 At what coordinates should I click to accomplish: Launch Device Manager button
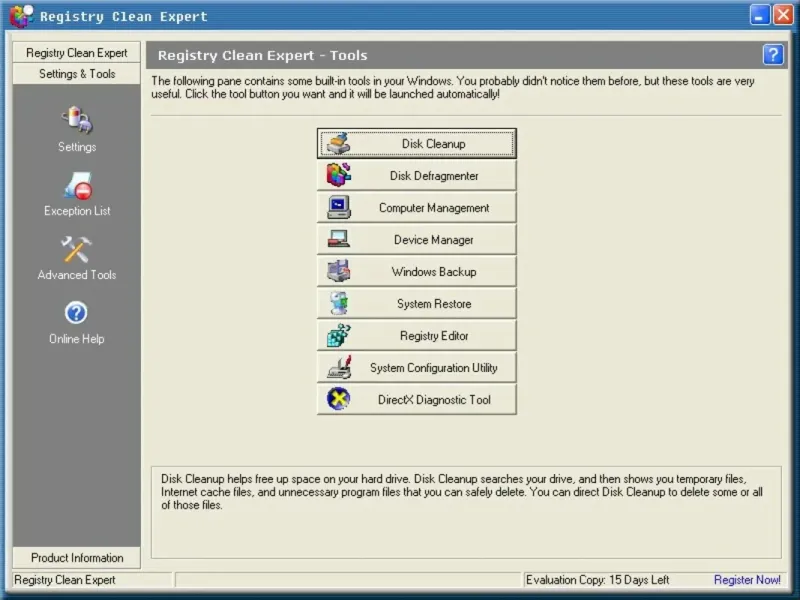pyautogui.click(x=416, y=239)
